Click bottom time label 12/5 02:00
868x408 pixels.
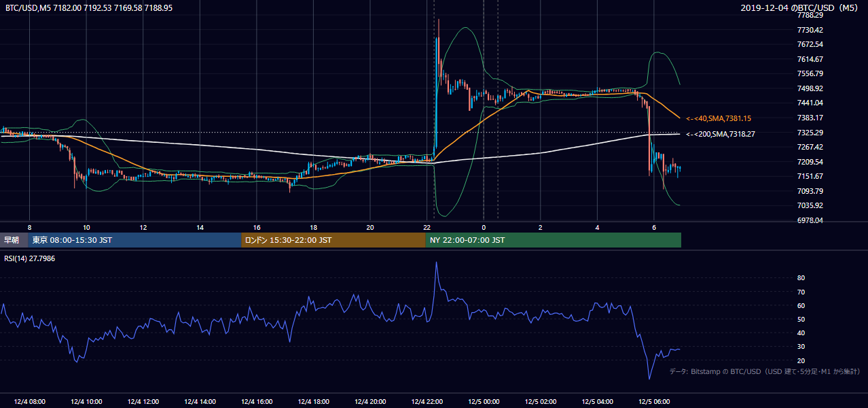coord(540,402)
